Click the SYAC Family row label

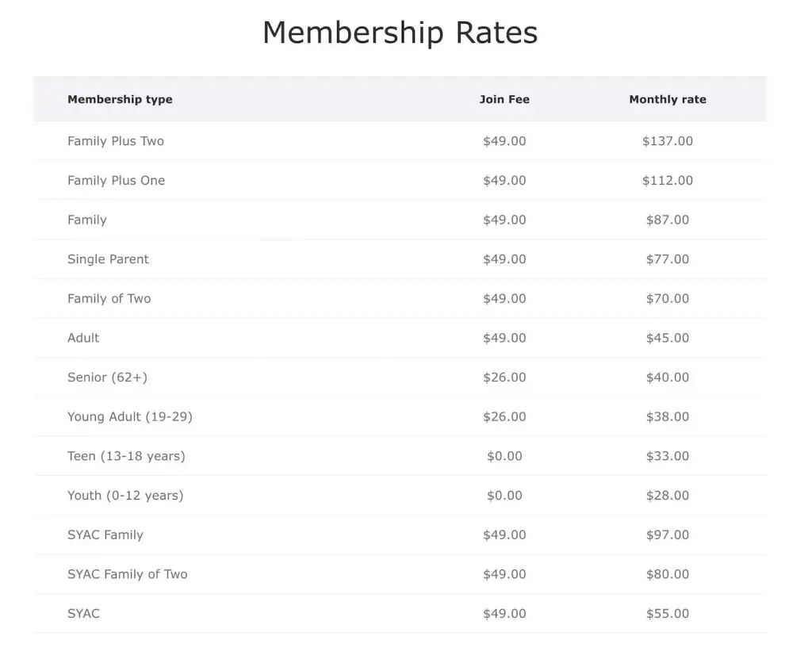tap(105, 535)
